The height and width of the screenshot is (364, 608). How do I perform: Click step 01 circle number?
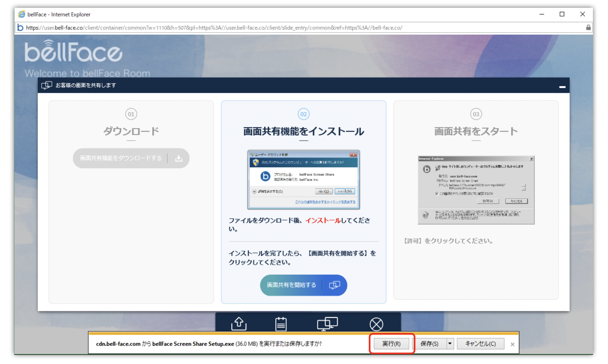point(131,114)
